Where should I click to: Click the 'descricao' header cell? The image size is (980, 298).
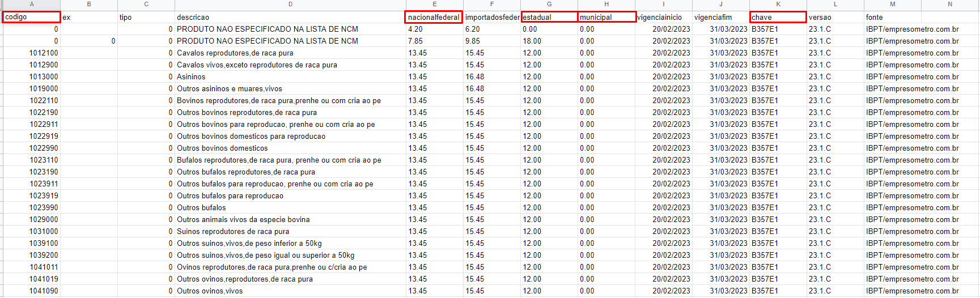click(x=290, y=17)
